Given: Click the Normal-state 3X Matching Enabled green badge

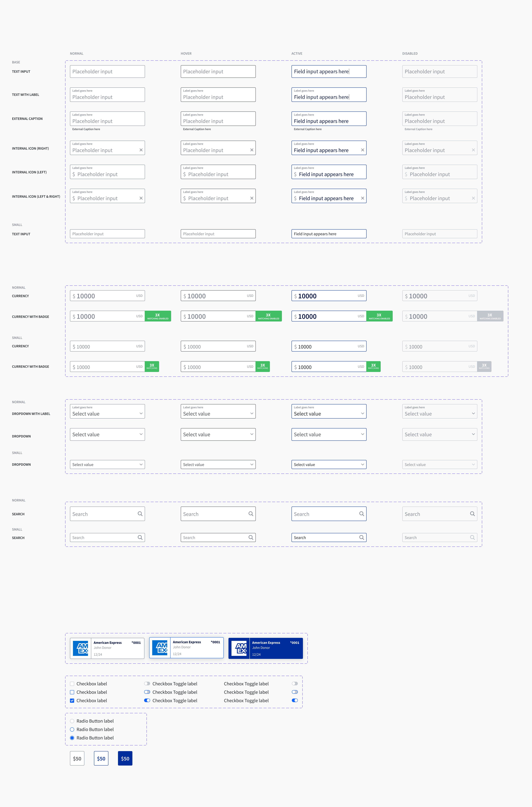Looking at the screenshot, I should point(158,316).
